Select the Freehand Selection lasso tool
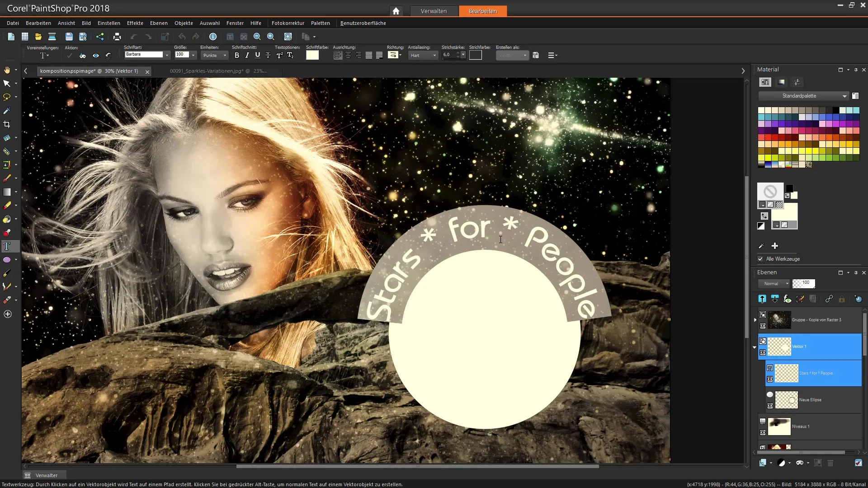 tap(7, 97)
